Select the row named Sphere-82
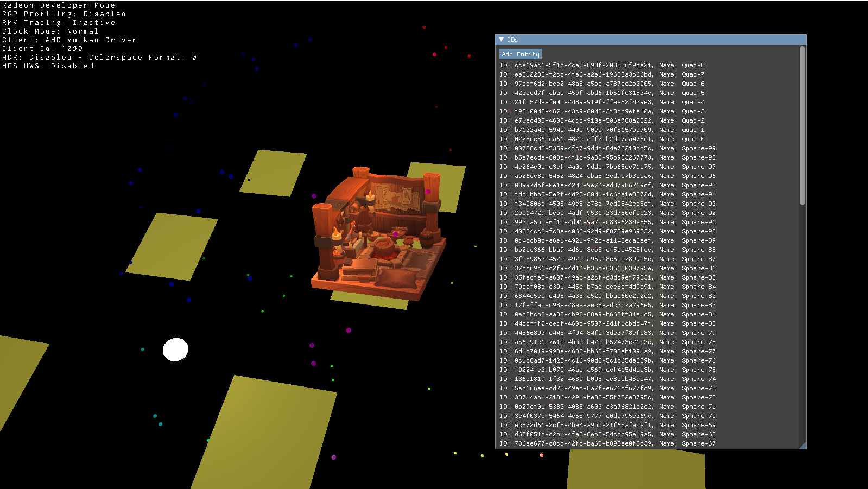The image size is (868, 489). (x=608, y=305)
